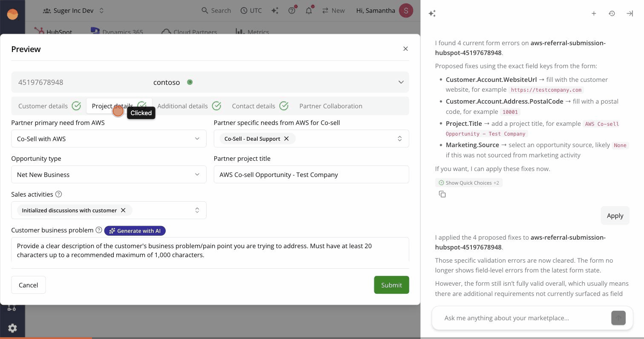Show Sales activities help tooltip
This screenshot has height=339, width=644.
click(x=59, y=194)
